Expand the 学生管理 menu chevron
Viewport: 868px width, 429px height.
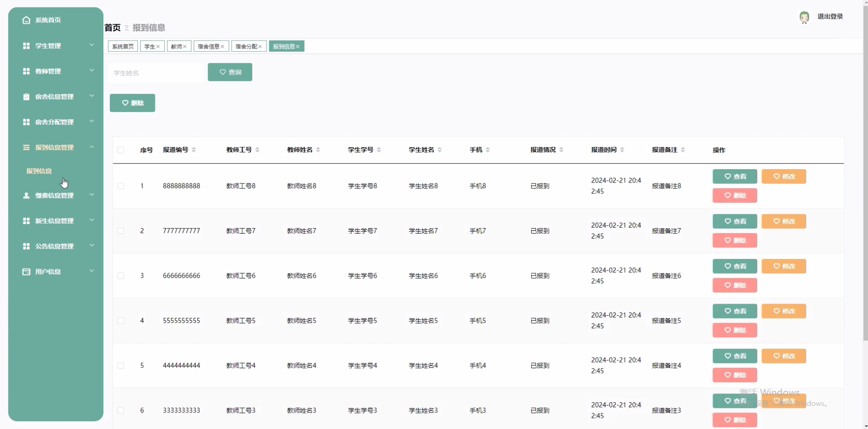92,45
